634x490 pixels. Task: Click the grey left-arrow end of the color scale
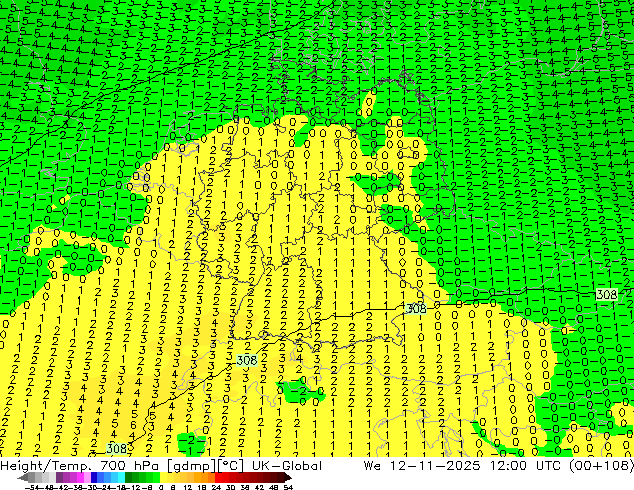(x=22, y=478)
